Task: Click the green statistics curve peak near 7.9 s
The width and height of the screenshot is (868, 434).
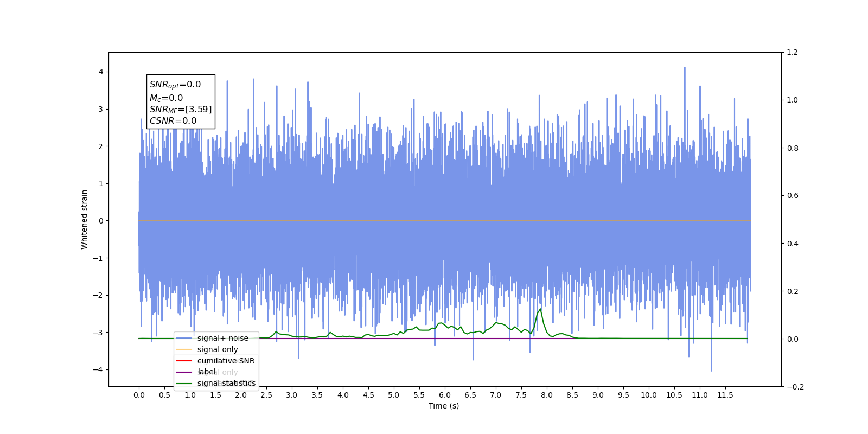Action: click(540, 310)
